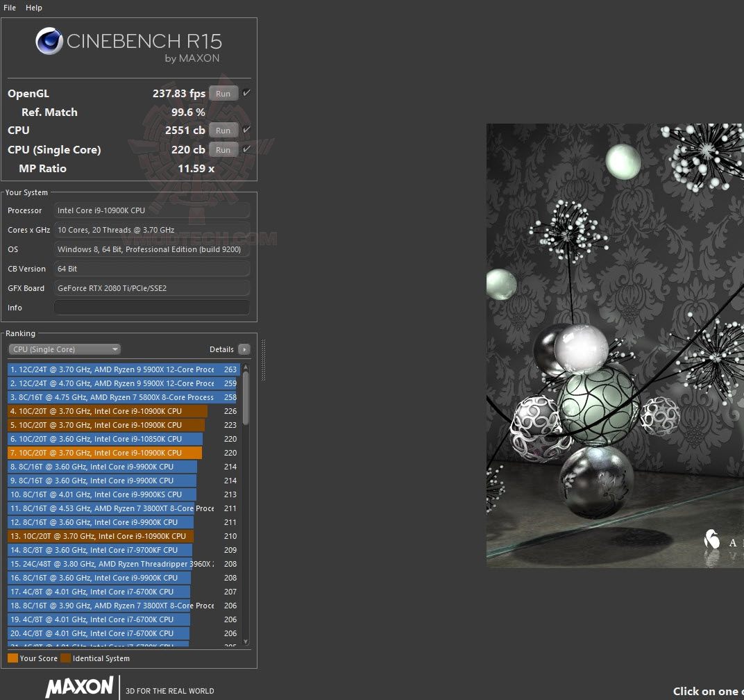
Task: Click the Cinebench R15 logo icon
Action: click(x=49, y=41)
